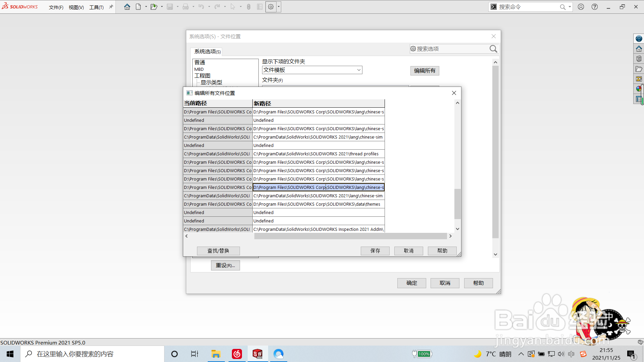Open the 文件模板 folder type dropdown

coord(312,70)
